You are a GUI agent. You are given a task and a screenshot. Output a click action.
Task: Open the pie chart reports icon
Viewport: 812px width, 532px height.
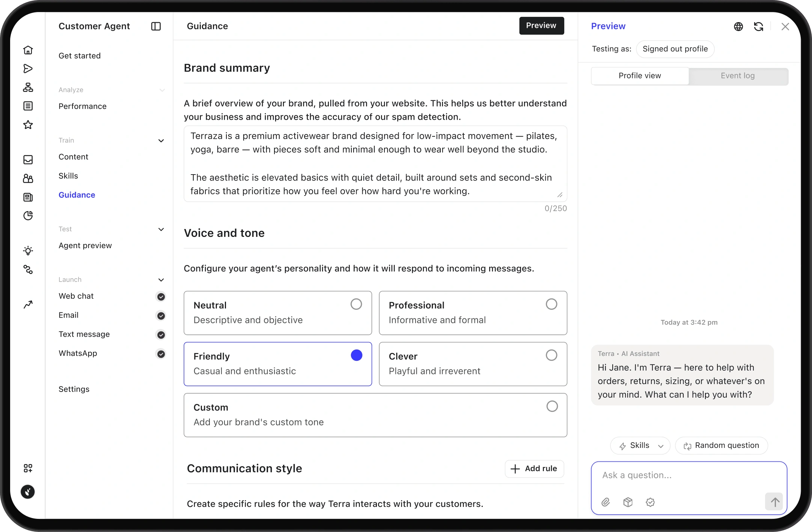click(x=28, y=216)
